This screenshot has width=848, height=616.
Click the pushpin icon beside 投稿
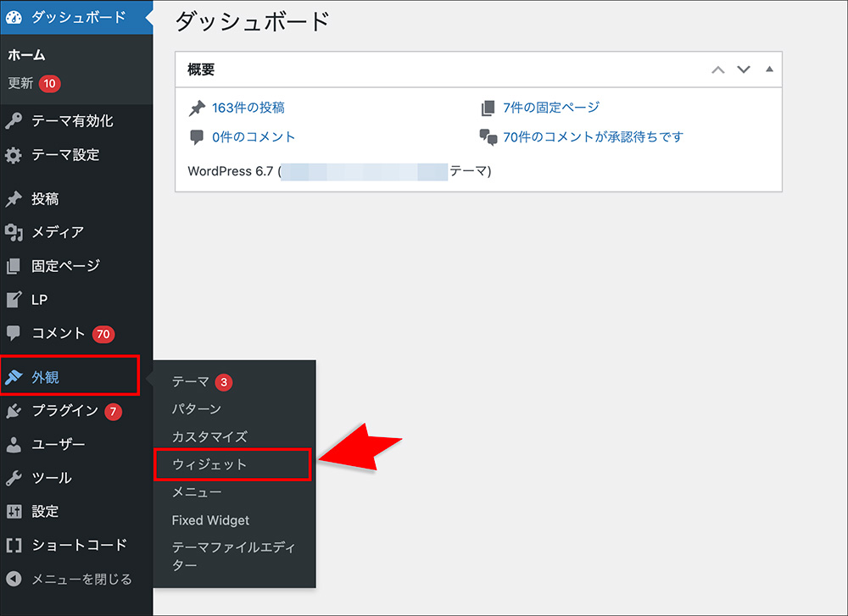(x=14, y=200)
